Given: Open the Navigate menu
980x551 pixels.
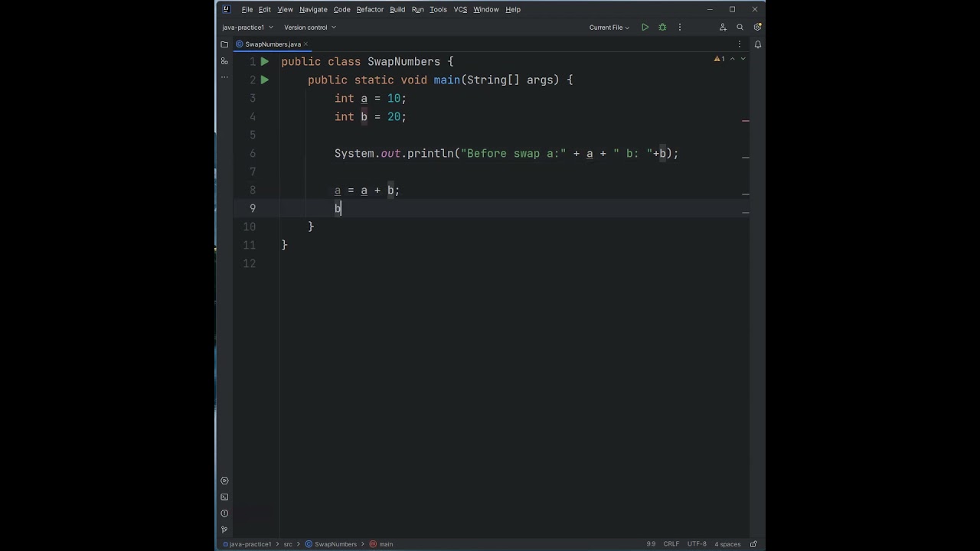Looking at the screenshot, I should pos(313,9).
